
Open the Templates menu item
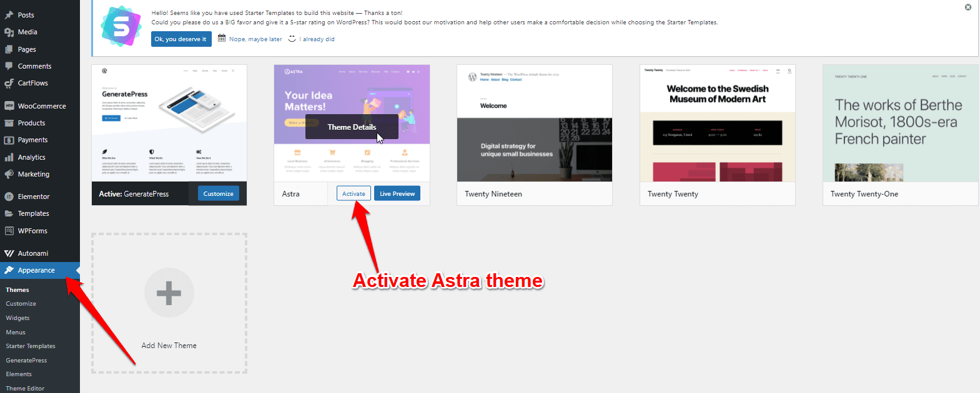33,213
